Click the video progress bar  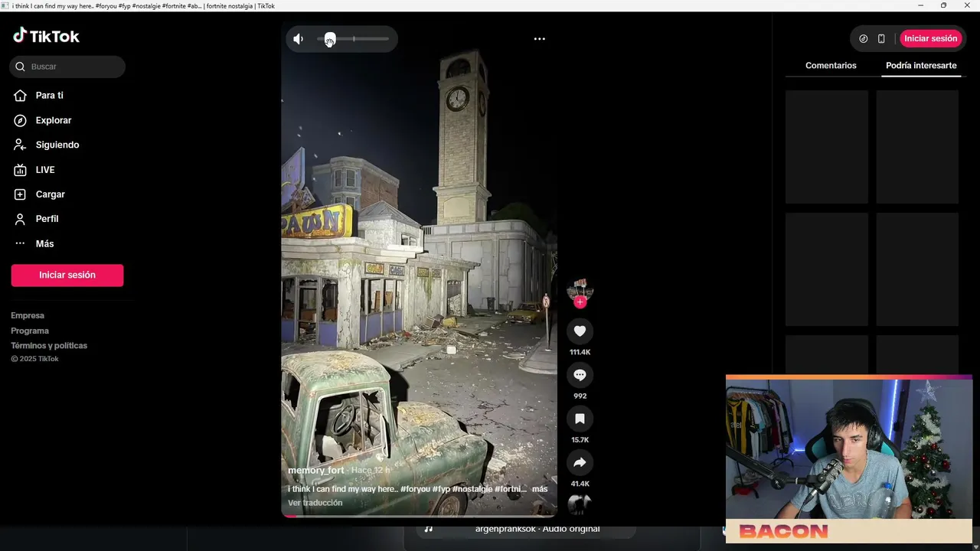coord(420,516)
